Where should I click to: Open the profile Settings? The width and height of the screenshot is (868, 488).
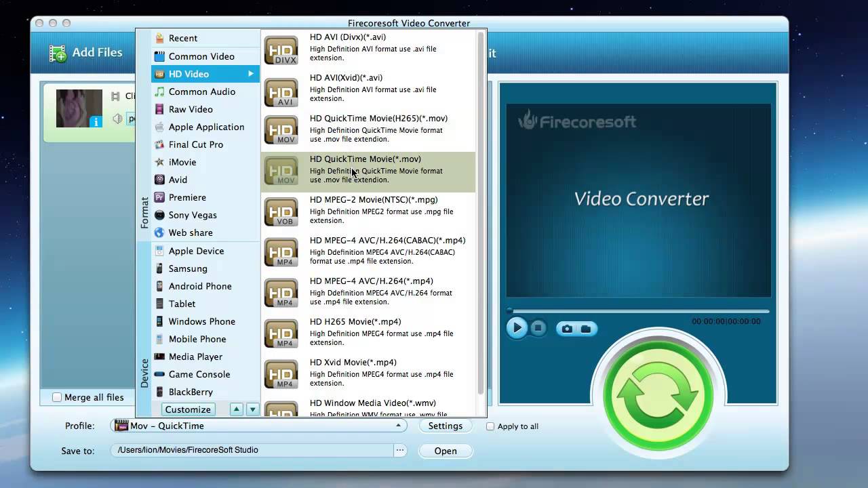tap(446, 426)
